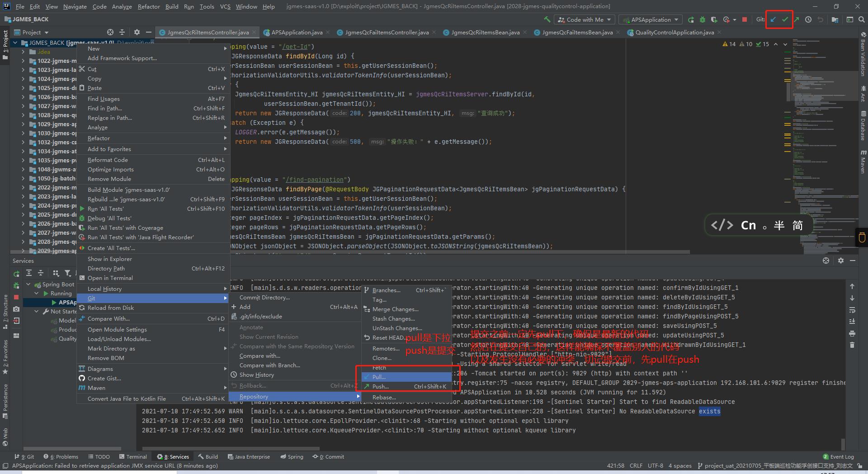The height and width of the screenshot is (474, 868).
Task: Open the Project view mode dropdown
Action: 31,32
